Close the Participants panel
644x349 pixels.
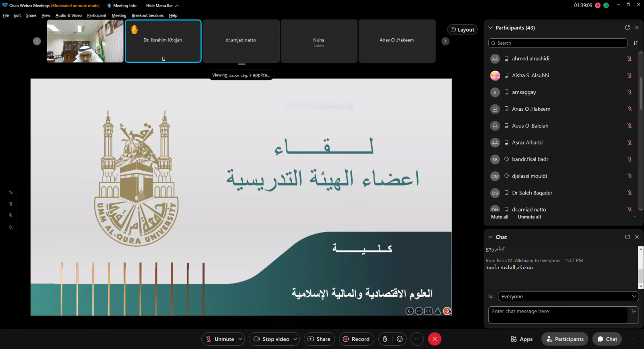637,28
